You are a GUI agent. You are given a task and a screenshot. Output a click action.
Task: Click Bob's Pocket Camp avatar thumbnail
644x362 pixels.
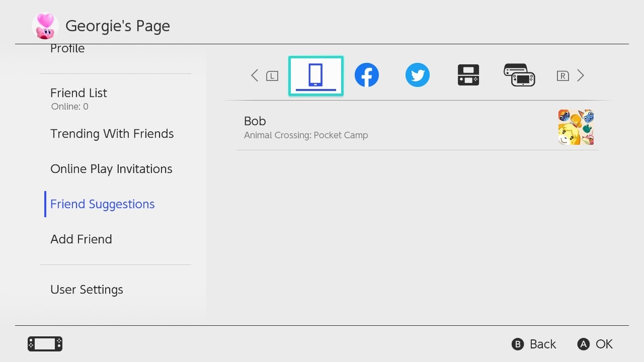(576, 127)
